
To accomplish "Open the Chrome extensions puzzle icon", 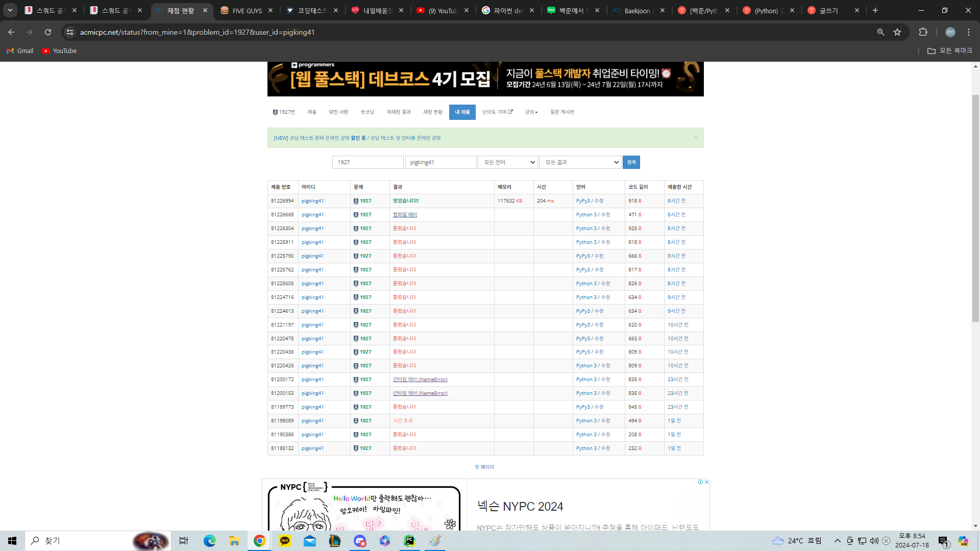I will [x=923, y=32].
